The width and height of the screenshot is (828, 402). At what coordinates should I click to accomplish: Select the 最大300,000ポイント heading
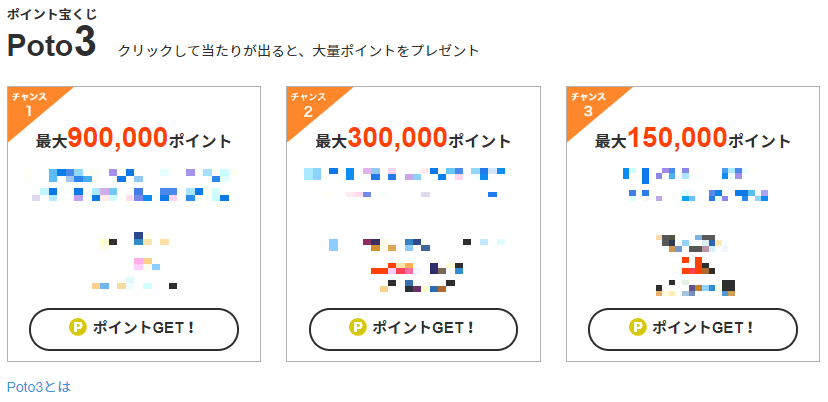[x=413, y=139]
